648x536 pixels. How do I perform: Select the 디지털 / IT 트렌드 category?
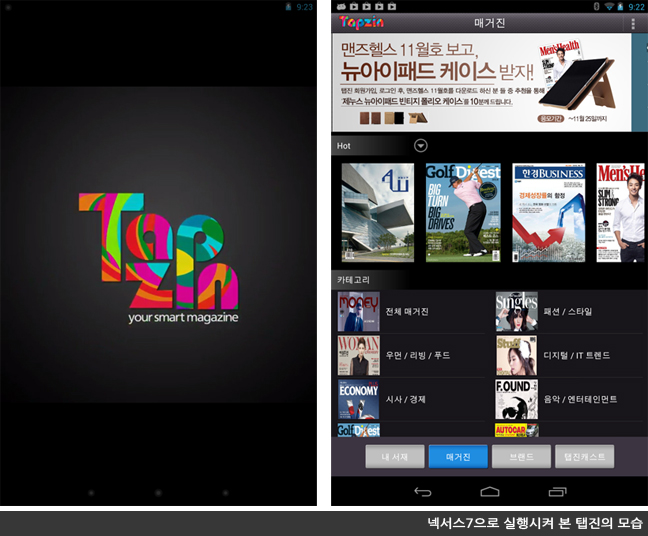click(569, 355)
